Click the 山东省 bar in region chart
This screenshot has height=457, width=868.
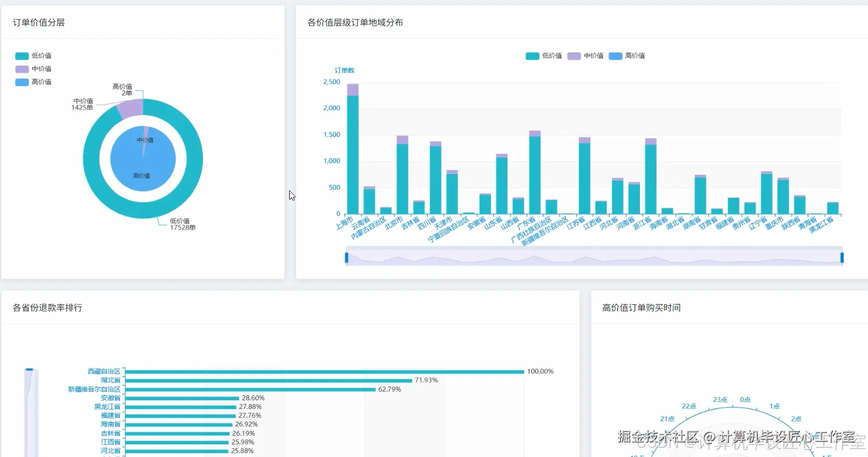[502, 184]
